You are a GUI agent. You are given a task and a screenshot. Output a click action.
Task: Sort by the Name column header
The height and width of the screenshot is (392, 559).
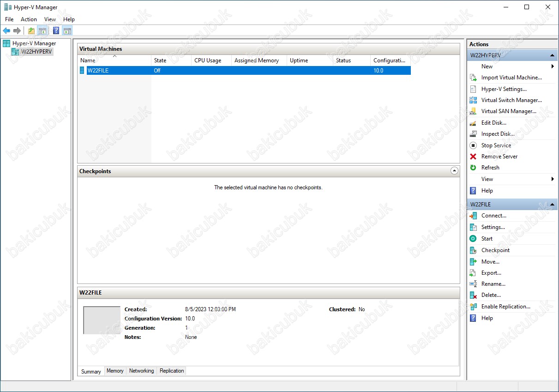pyautogui.click(x=114, y=60)
